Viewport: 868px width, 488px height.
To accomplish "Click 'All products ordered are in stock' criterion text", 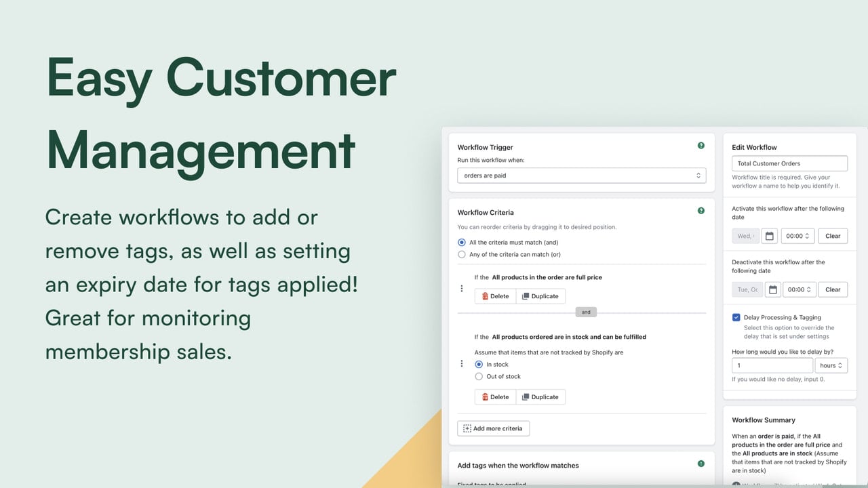I will point(569,337).
